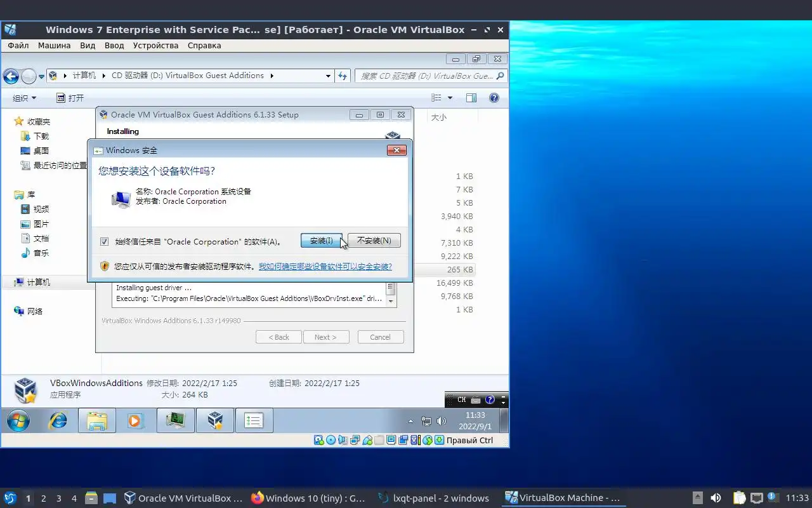This screenshot has width=812, height=508.
Task: Expand the path arrow after 计算机
Action: (104, 76)
